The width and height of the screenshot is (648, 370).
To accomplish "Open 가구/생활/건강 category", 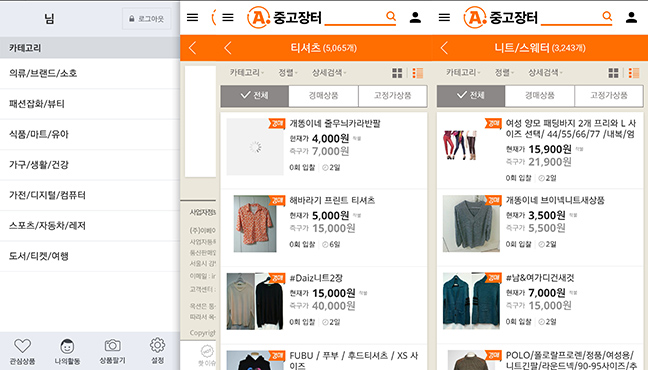I will point(90,165).
